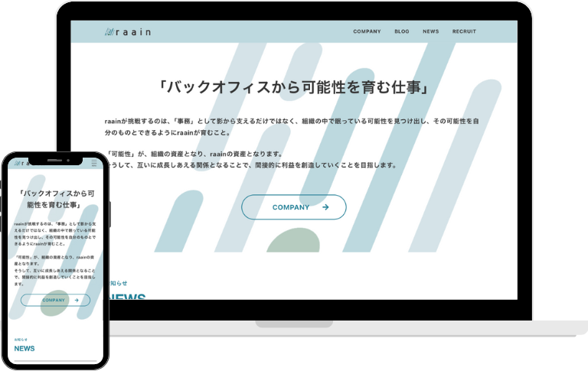Click the small お知らせ label on the phone
The image size is (588, 371).
click(20, 338)
